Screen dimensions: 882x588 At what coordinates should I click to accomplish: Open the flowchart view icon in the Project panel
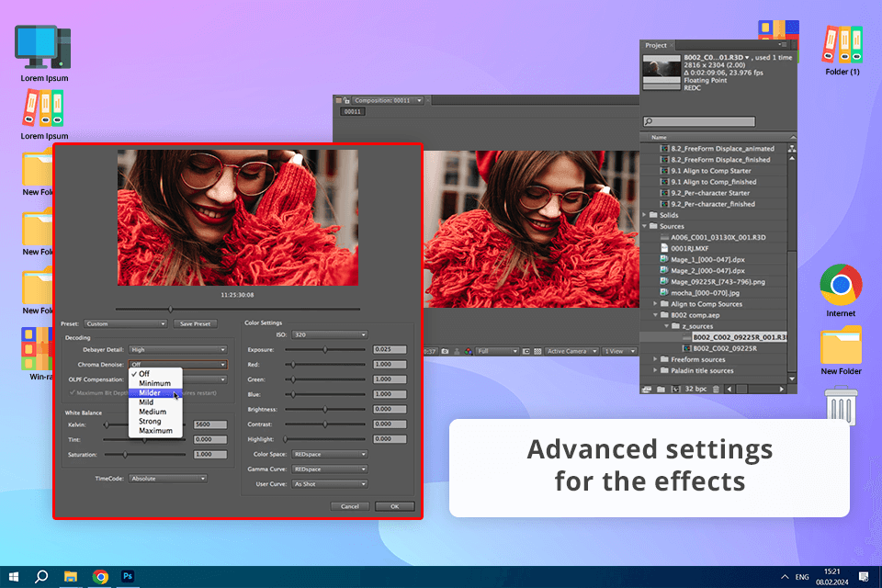tap(792, 149)
